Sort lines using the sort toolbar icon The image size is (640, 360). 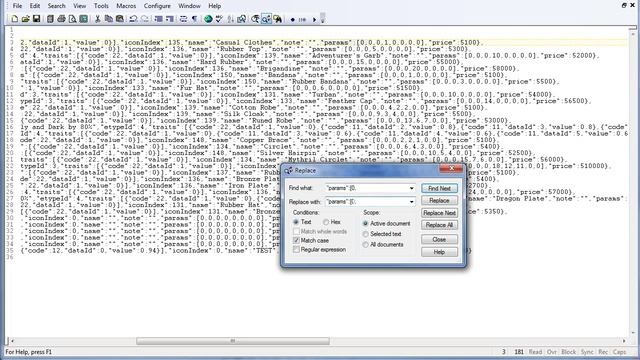230,19
